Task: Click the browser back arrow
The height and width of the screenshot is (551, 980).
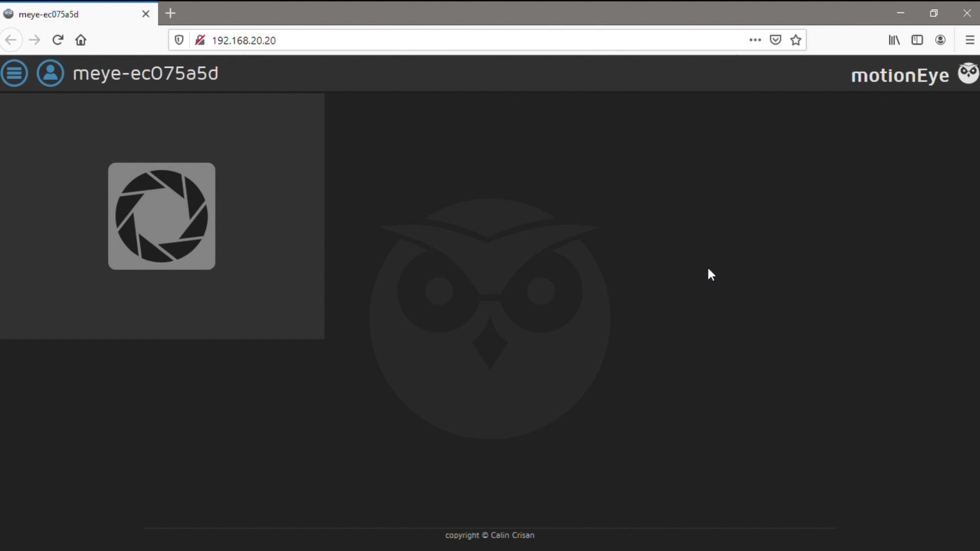Action: pyautogui.click(x=11, y=40)
